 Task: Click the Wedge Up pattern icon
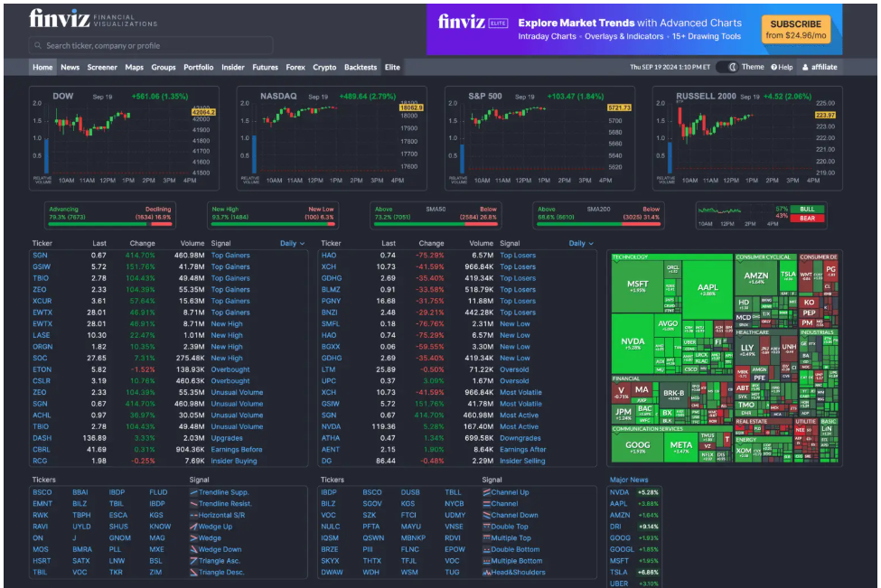click(192, 527)
